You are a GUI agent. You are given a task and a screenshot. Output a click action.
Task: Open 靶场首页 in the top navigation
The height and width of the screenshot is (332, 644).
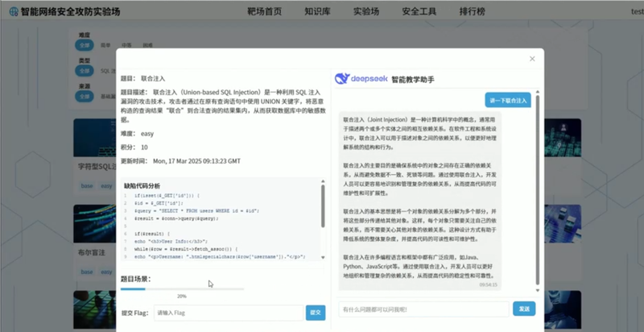click(265, 11)
